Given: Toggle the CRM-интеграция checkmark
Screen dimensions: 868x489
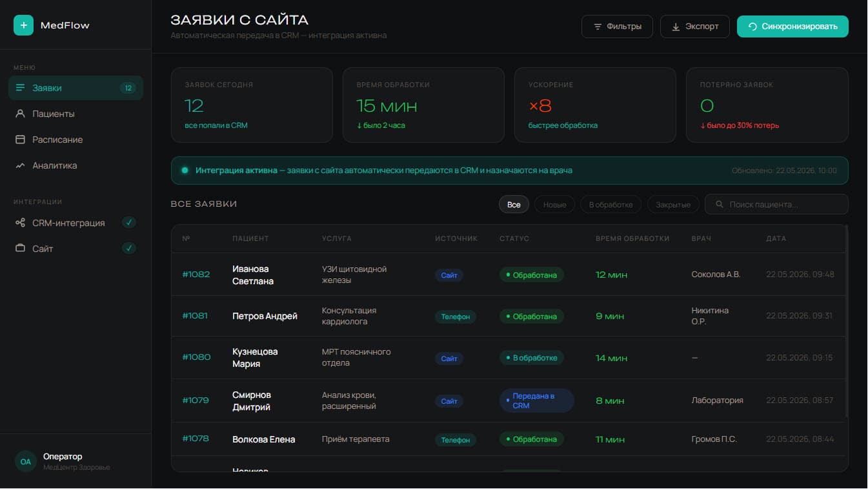Looking at the screenshot, I should (129, 223).
